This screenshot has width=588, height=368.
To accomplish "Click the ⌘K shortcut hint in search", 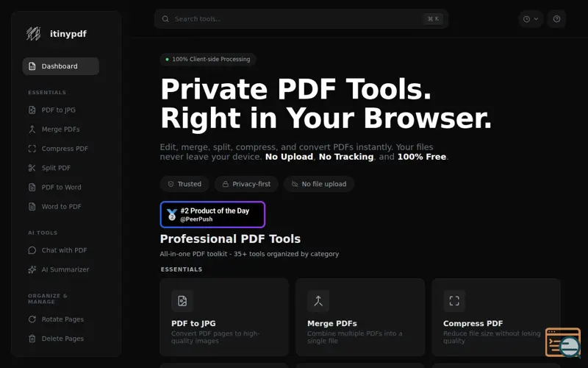I will point(433,19).
